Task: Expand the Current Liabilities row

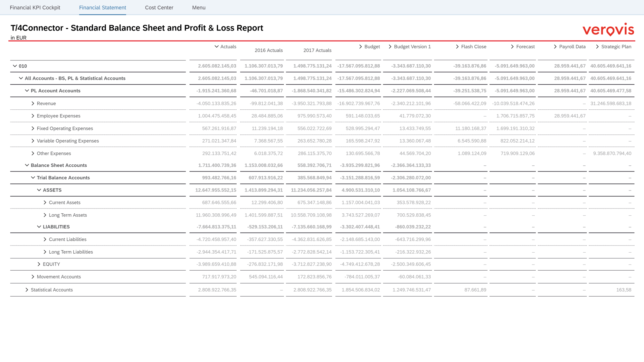Action: [x=45, y=239]
